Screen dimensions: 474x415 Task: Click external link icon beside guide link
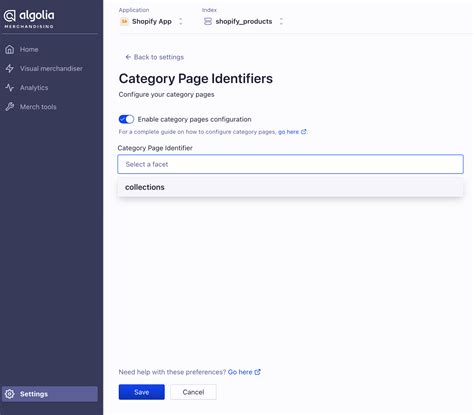pyautogui.click(x=303, y=132)
